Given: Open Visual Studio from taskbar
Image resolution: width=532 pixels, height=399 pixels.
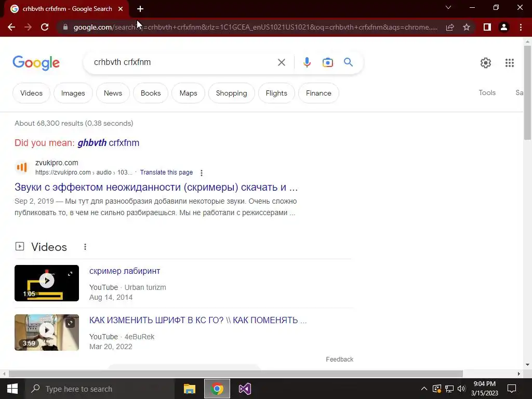Looking at the screenshot, I should (245, 389).
